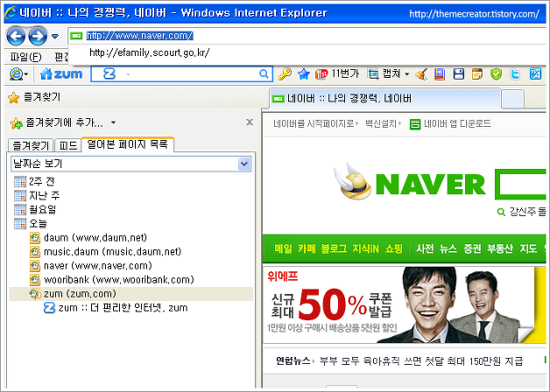The width and height of the screenshot is (550, 392).
Task: Click the key icon in toolbar
Action: 285,73
